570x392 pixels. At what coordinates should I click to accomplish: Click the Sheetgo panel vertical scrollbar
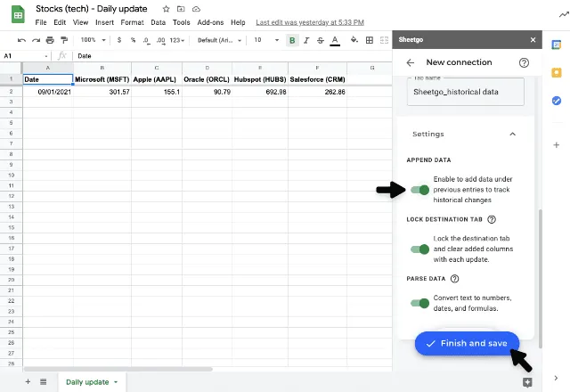(x=541, y=278)
